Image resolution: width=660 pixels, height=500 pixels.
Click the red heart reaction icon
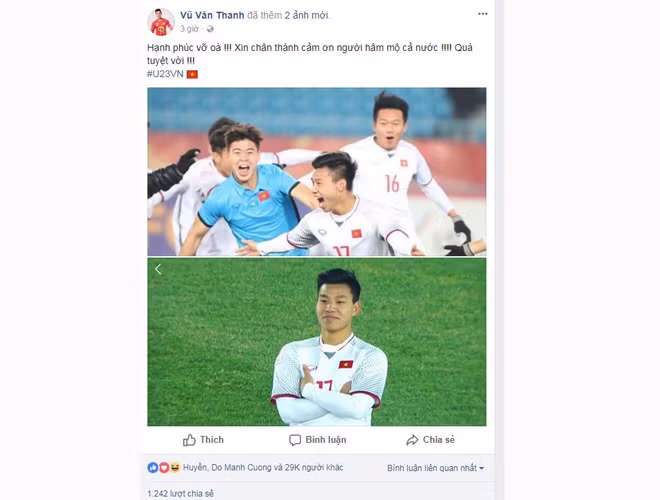pos(164,467)
